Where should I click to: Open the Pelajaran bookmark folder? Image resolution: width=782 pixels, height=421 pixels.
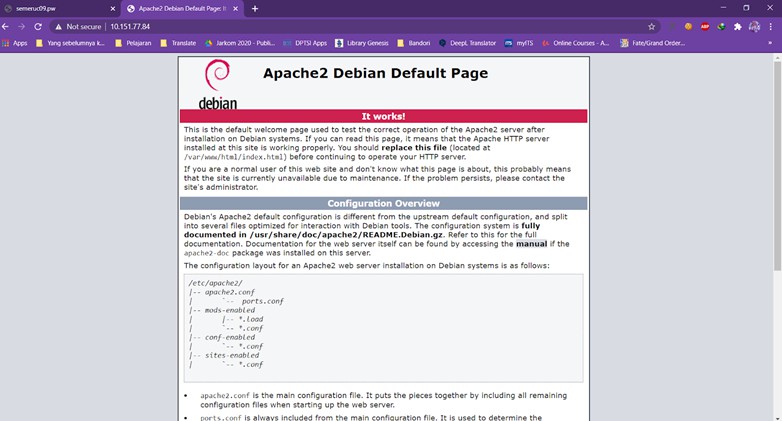point(133,43)
